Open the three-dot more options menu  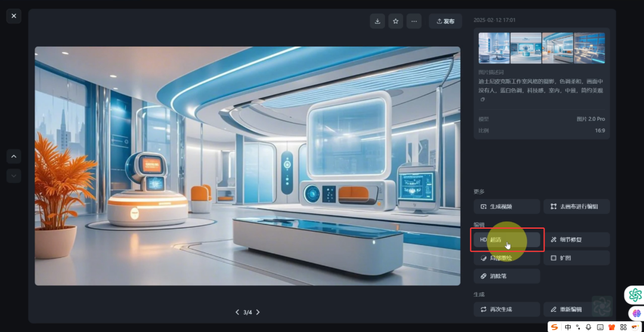pyautogui.click(x=414, y=21)
